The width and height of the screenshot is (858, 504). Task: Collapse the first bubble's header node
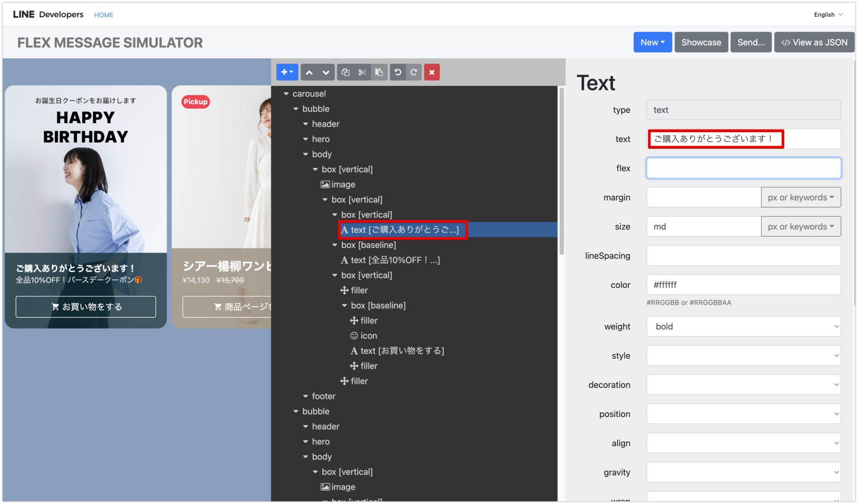pos(305,124)
